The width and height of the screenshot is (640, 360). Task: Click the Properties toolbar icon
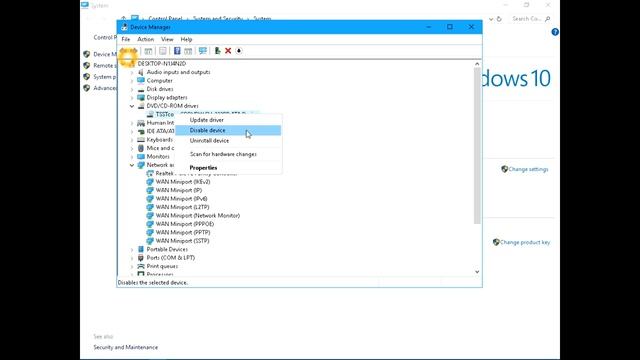(x=162, y=51)
